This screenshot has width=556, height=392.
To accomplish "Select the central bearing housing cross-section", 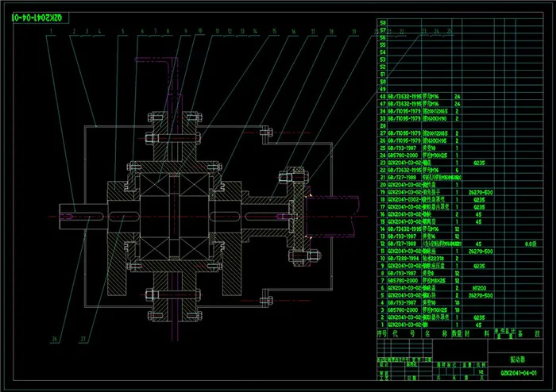I will [x=170, y=214].
